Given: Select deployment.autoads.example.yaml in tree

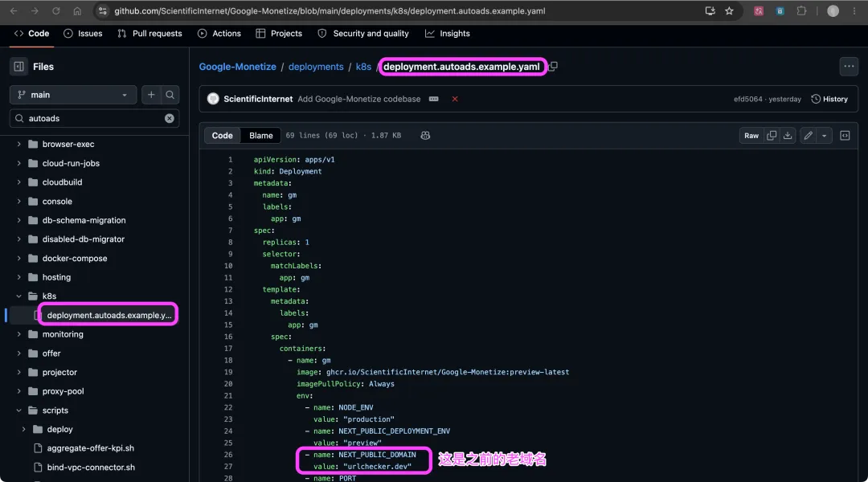Looking at the screenshot, I should point(108,316).
